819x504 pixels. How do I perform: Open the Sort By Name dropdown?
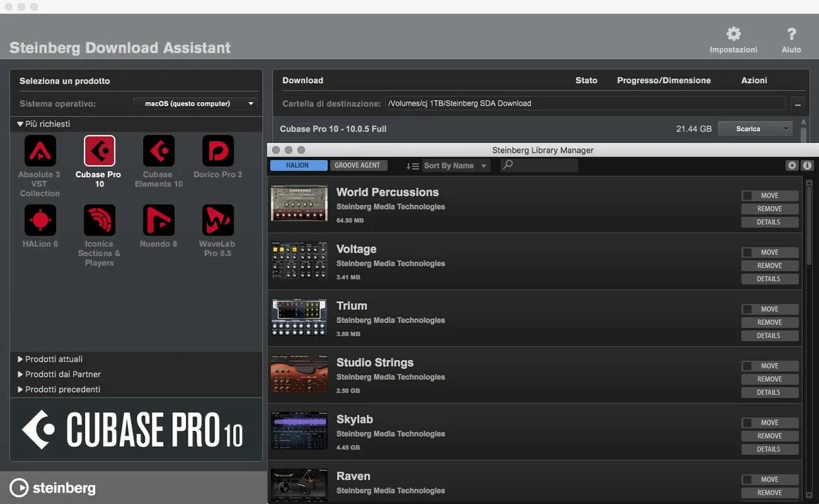coord(456,166)
